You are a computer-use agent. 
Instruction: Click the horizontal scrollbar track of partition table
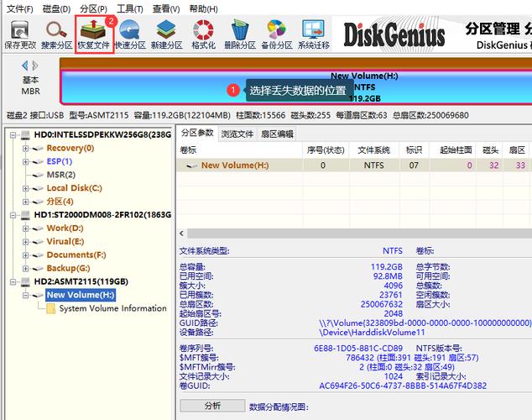click(360, 234)
